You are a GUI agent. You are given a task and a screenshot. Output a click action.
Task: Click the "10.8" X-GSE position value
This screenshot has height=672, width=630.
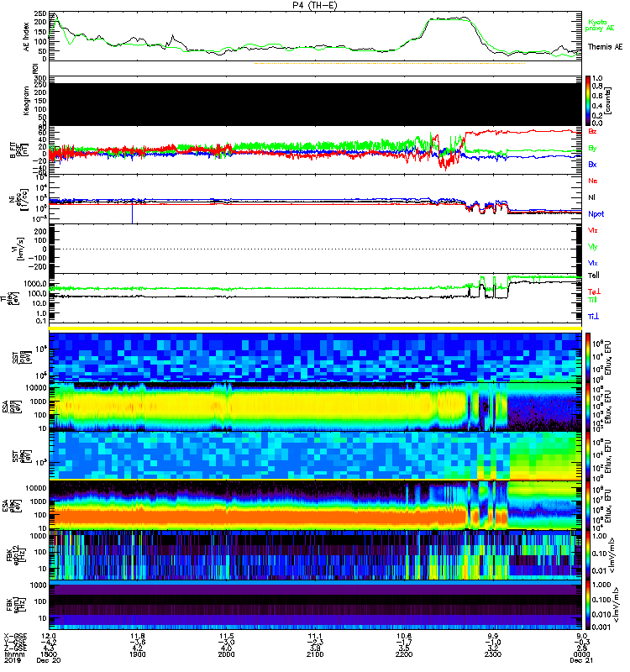click(x=404, y=636)
